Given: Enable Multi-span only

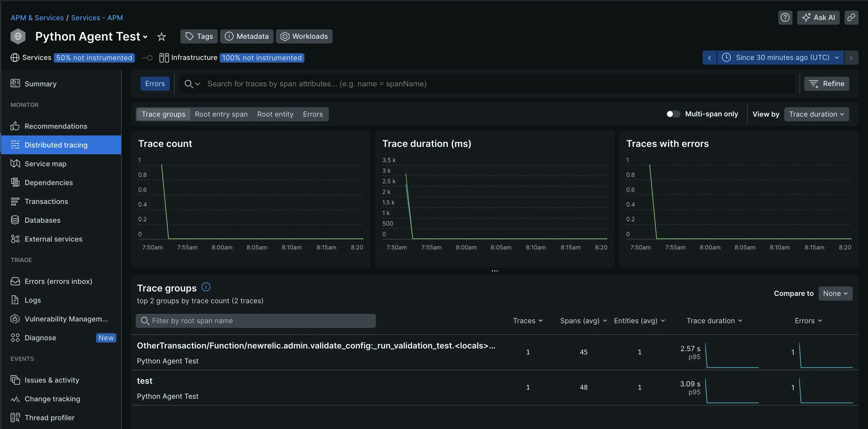Looking at the screenshot, I should [673, 114].
